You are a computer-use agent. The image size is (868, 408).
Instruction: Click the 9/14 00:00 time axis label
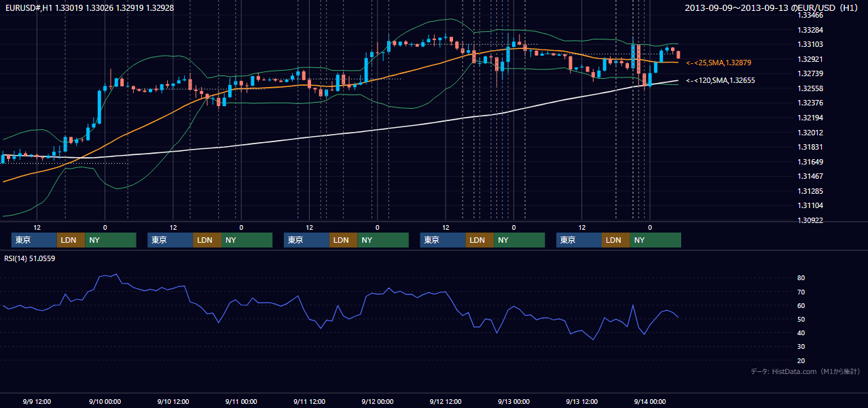tap(650, 401)
